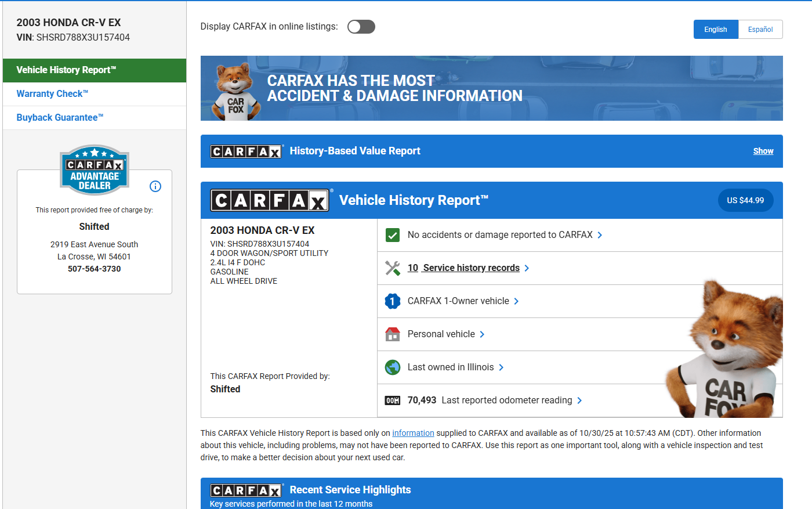Show the History-Based Value Report
This screenshot has width=812, height=509.
(x=763, y=151)
